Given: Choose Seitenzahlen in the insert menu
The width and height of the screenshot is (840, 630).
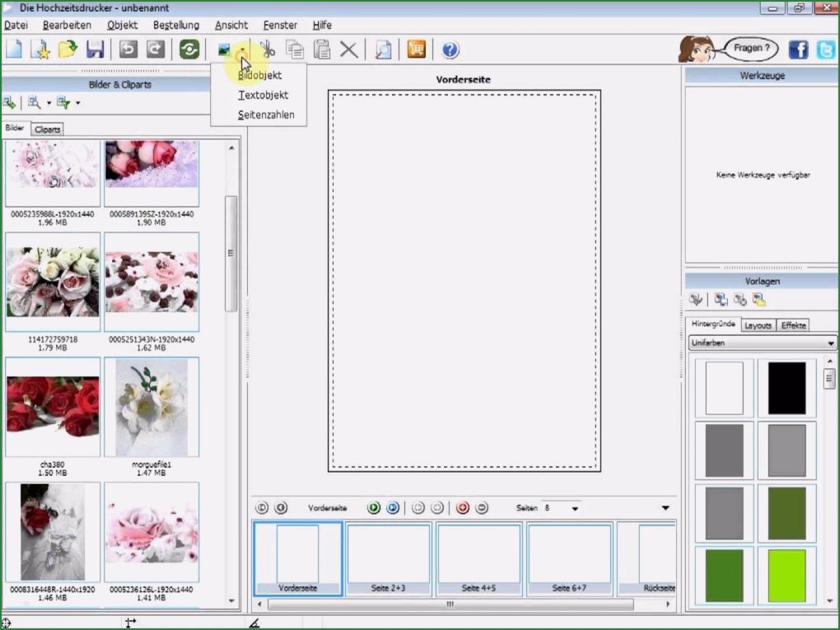Looking at the screenshot, I should 266,114.
